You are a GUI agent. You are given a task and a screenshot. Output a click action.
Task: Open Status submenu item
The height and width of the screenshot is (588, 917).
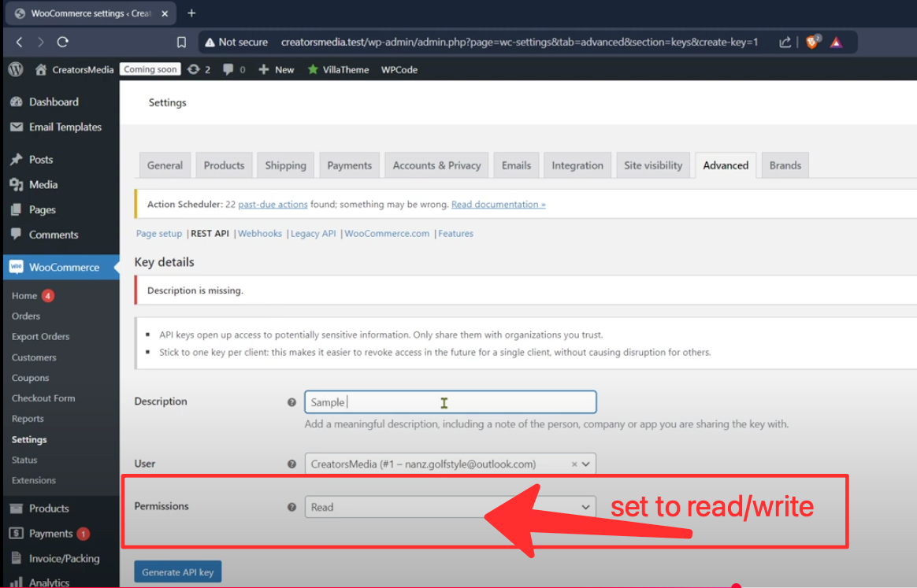(24, 460)
